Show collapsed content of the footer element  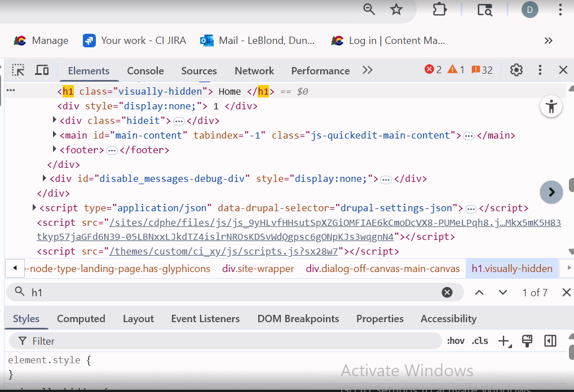(x=112, y=150)
